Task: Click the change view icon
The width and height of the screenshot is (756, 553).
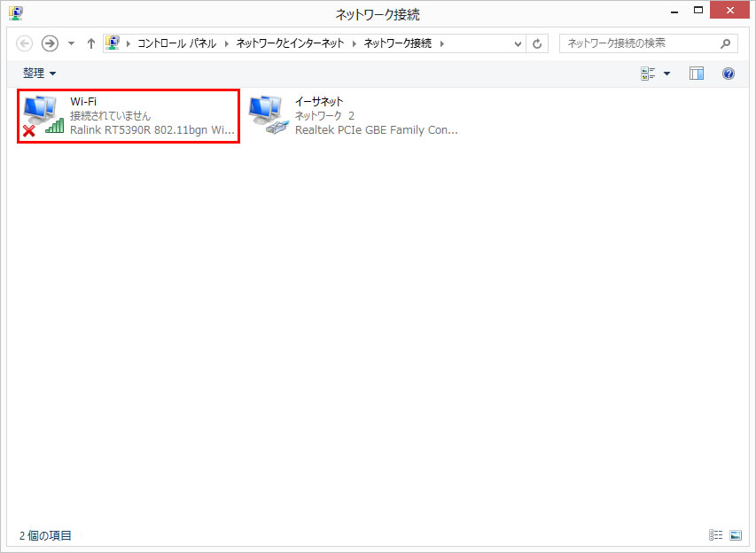Action: [x=648, y=74]
